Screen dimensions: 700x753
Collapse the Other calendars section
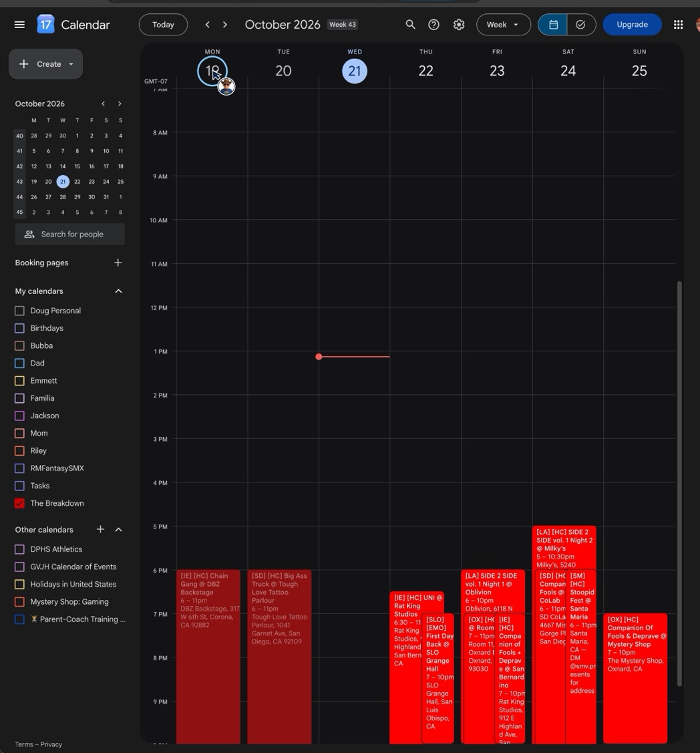tap(119, 529)
